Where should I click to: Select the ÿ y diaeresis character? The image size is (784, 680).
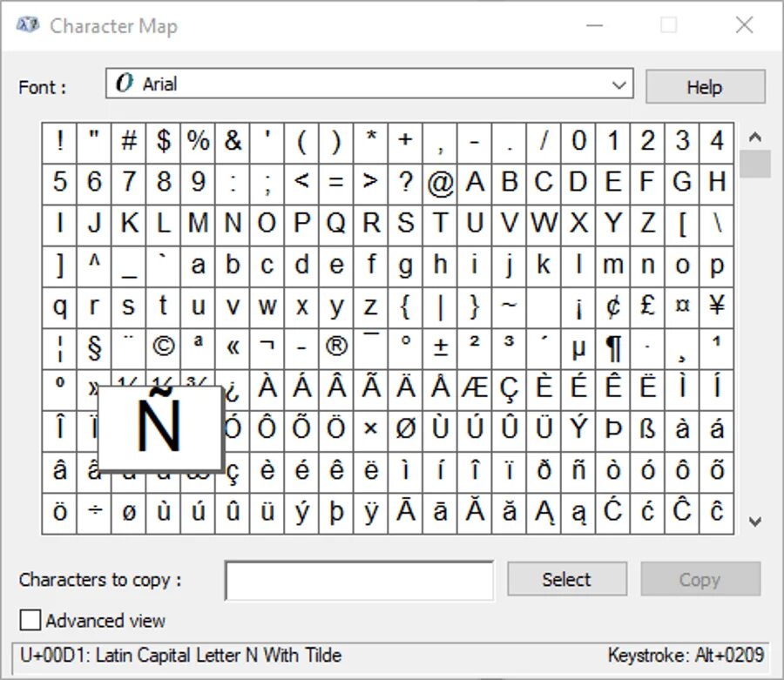370,512
